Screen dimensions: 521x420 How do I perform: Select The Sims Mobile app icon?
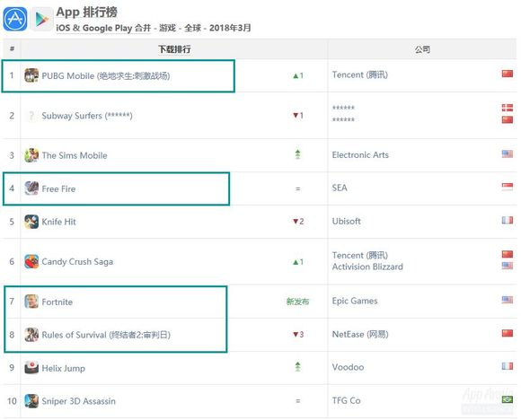click(31, 155)
